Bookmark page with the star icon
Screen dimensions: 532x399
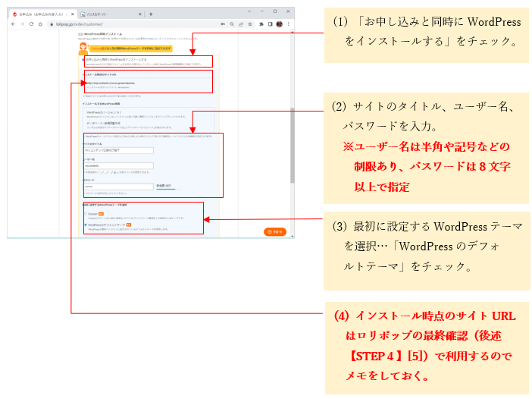[250, 24]
